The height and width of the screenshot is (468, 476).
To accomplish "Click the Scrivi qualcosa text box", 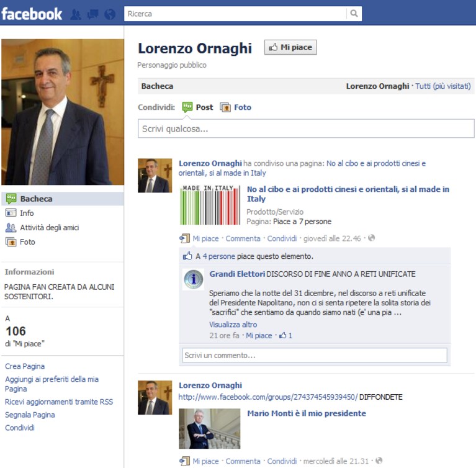I will pyautogui.click(x=306, y=128).
